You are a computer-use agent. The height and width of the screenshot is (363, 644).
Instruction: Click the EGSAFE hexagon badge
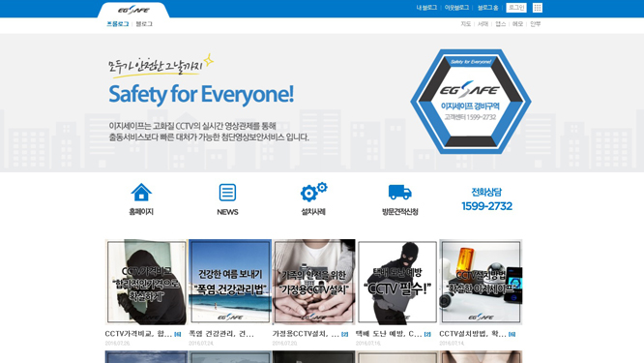click(x=471, y=102)
